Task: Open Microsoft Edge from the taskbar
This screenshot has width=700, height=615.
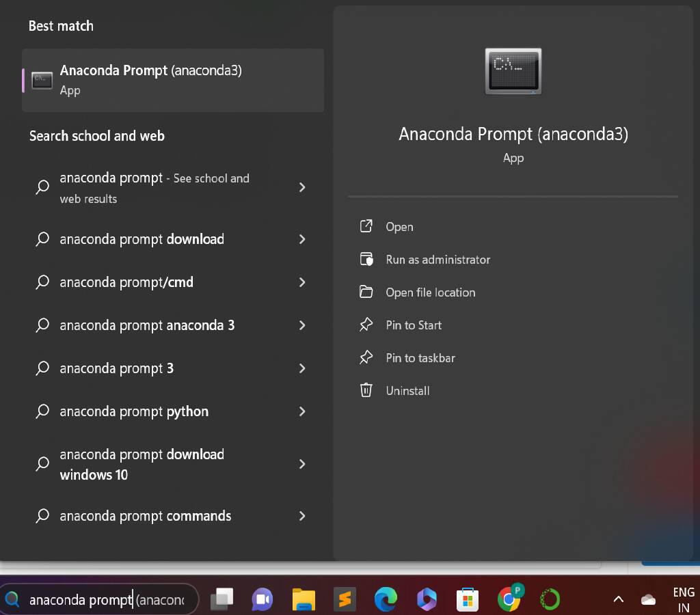Action: pyautogui.click(x=386, y=599)
